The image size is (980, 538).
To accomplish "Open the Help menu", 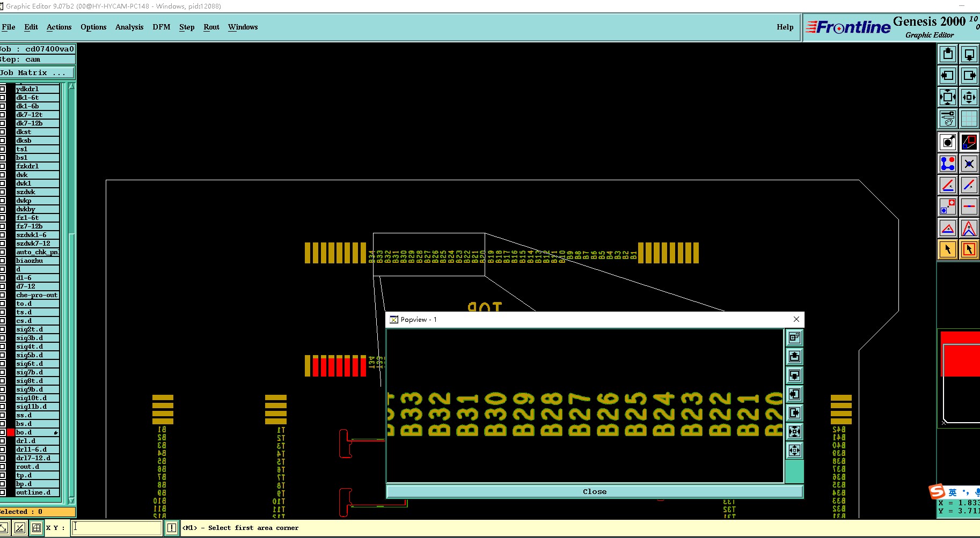I will tap(785, 27).
